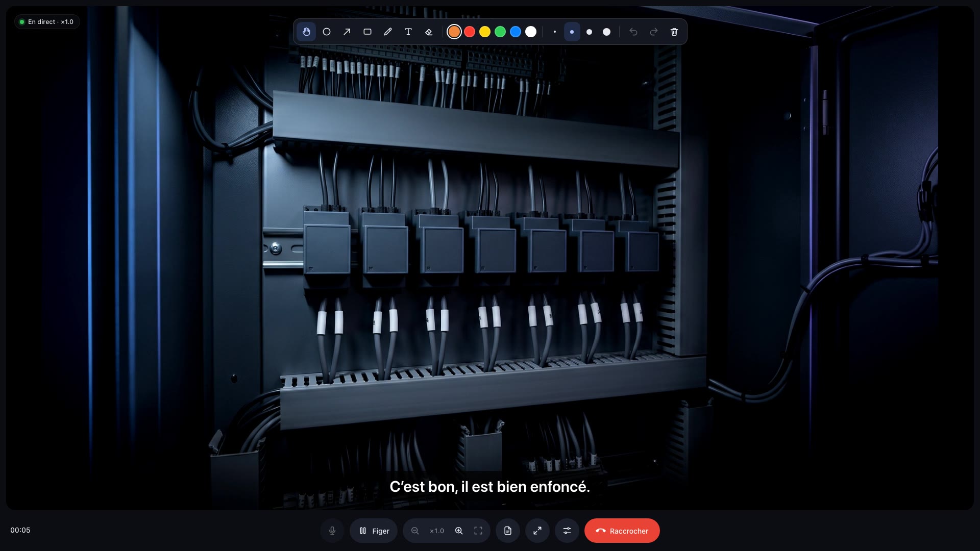Click the En direct live status badge
Screen dimensions: 980x551
[47, 22]
